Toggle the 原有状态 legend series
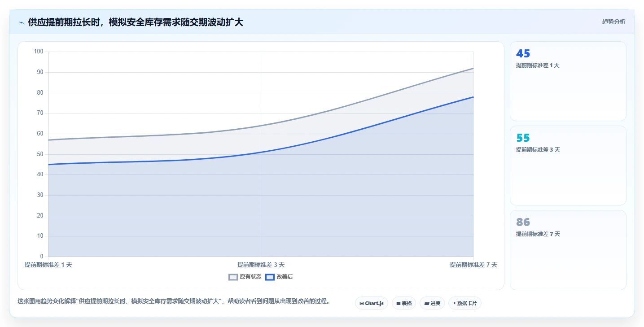Image resolution: width=644 pixels, height=327 pixels. click(x=245, y=277)
